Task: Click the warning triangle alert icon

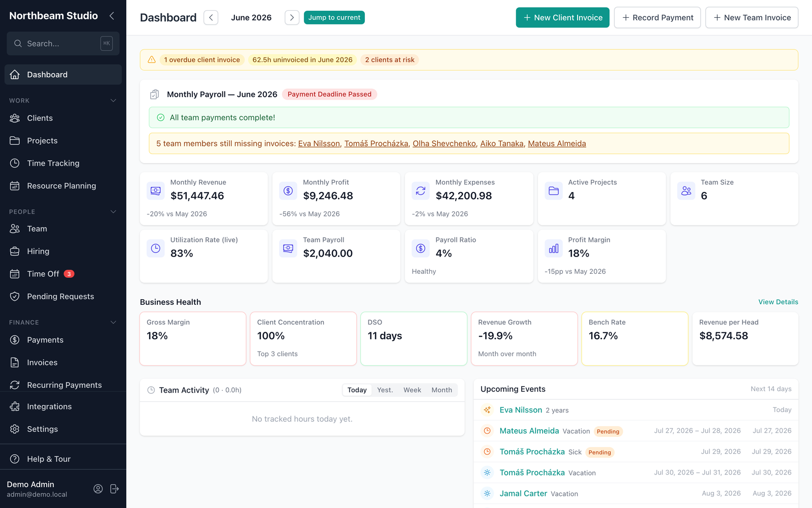Action: (x=151, y=60)
